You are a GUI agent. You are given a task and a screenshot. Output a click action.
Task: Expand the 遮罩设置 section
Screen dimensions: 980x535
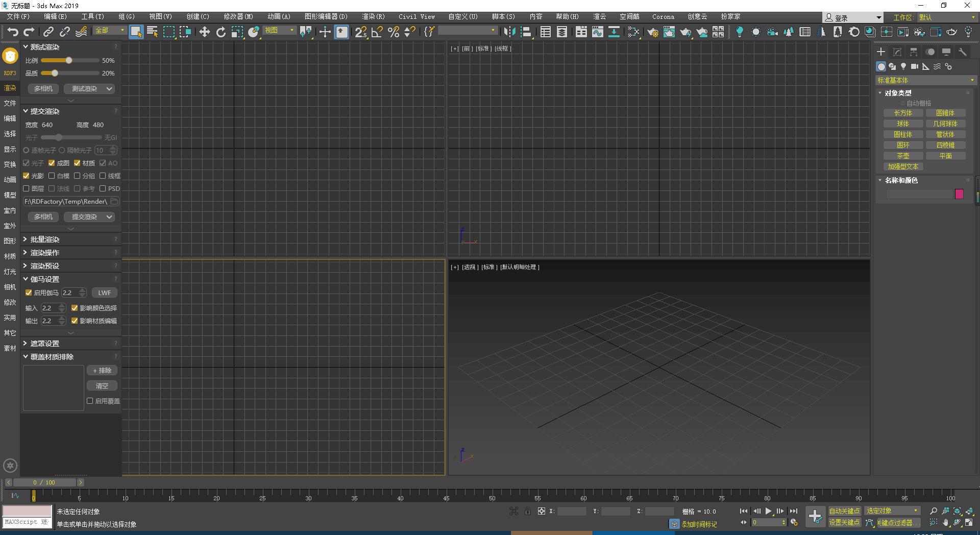[26, 343]
